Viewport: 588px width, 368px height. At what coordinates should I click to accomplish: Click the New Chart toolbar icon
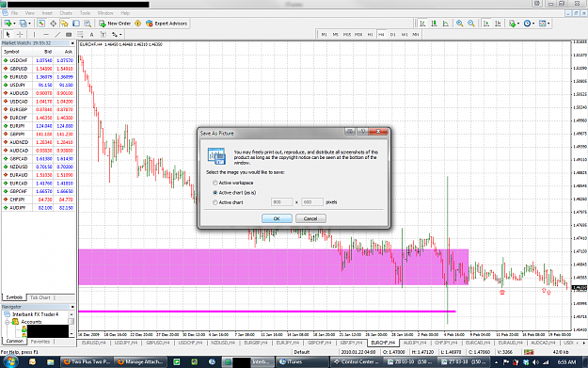tap(8, 24)
